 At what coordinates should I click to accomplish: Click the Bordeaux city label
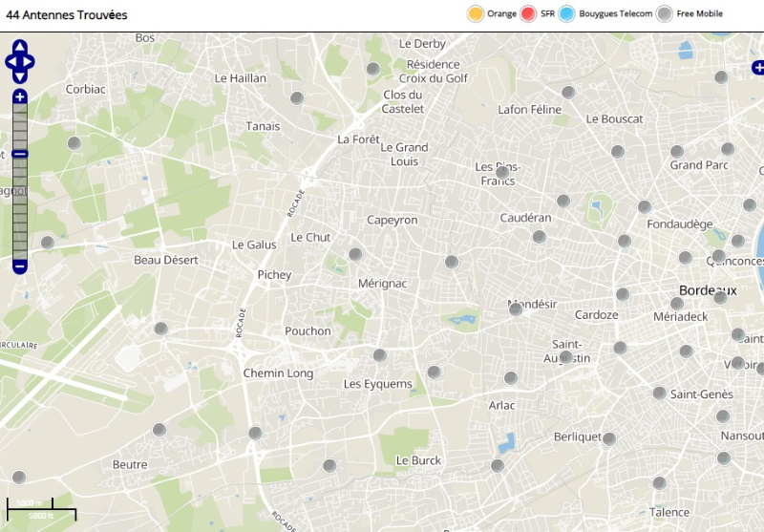708,289
